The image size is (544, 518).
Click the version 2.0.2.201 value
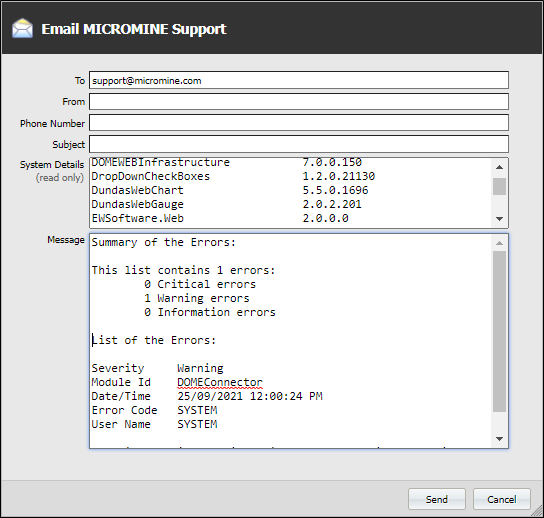point(332,204)
